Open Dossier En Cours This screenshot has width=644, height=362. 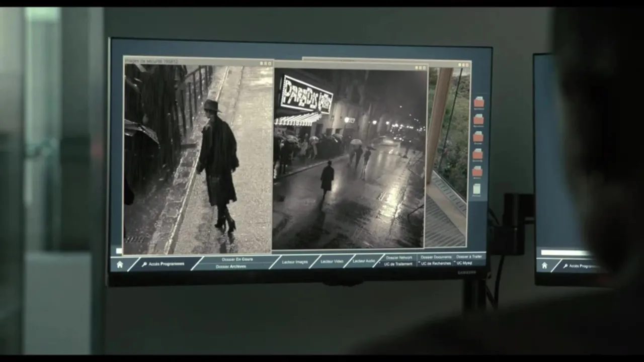point(237,259)
